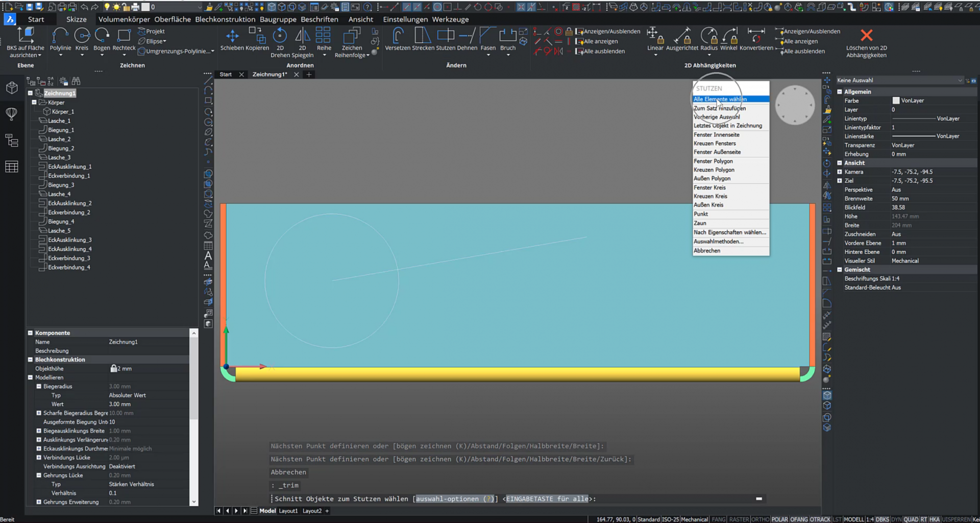Select the Polylinie drawing tool
The height and width of the screenshot is (523, 980).
click(x=60, y=40)
